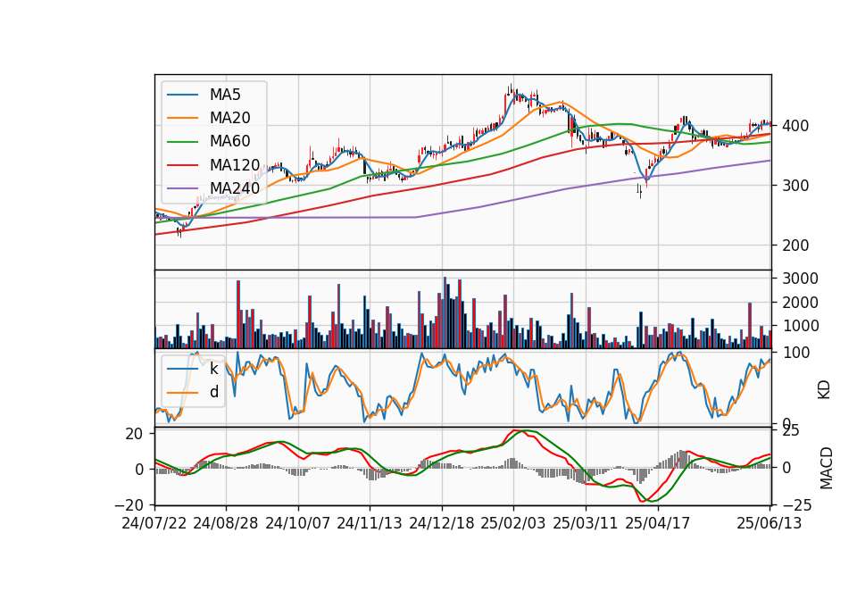Click the 24/08/28 date axis label
857x616 pixels.
pos(226,523)
